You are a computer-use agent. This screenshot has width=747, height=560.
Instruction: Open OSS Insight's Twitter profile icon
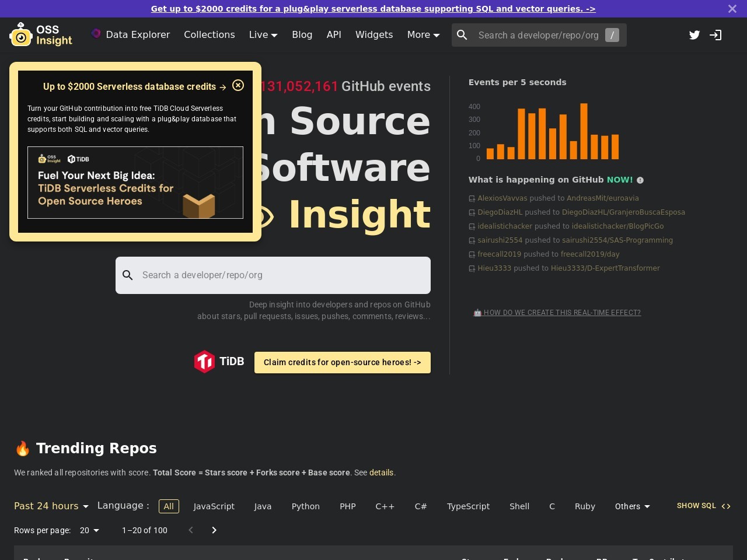[694, 35]
